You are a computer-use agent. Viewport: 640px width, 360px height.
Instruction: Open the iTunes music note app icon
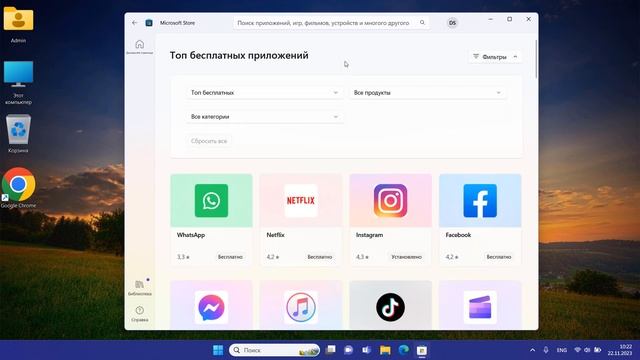(x=301, y=307)
